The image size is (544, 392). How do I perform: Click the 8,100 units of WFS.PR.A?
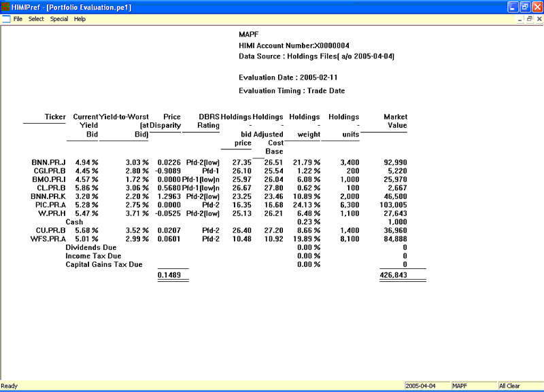click(350, 239)
